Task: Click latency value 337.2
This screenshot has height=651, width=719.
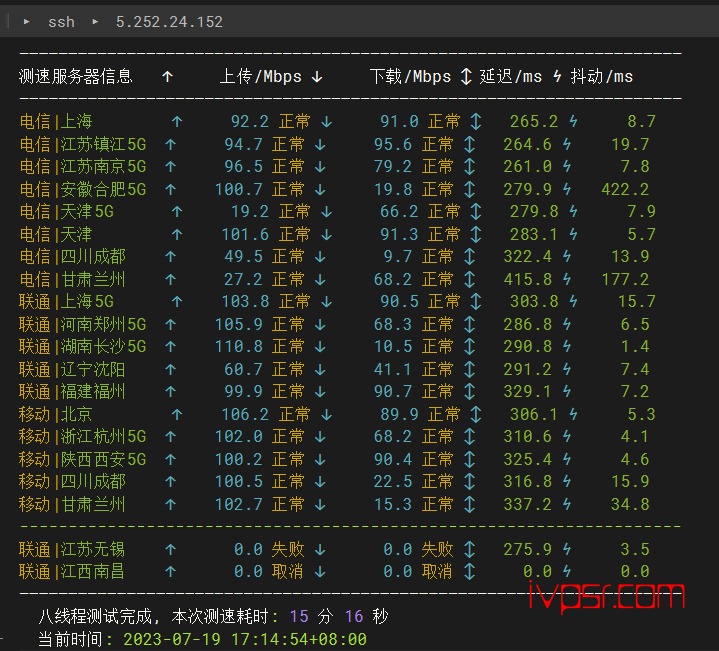Action: coord(527,504)
